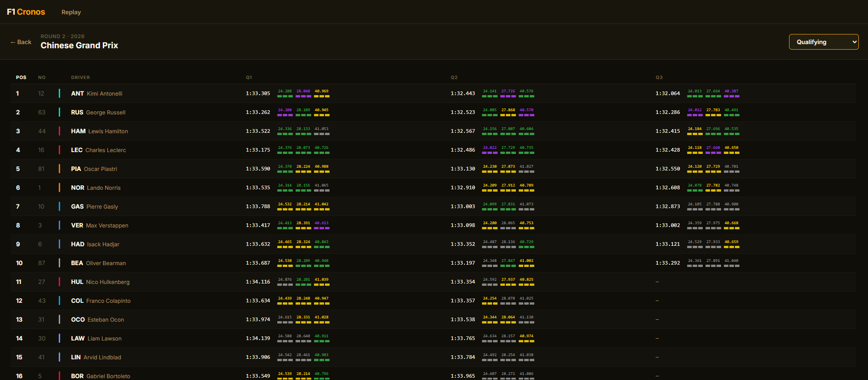Click Colapinto's Q2 time 1:33.357
The width and height of the screenshot is (868, 380).
[463, 301]
